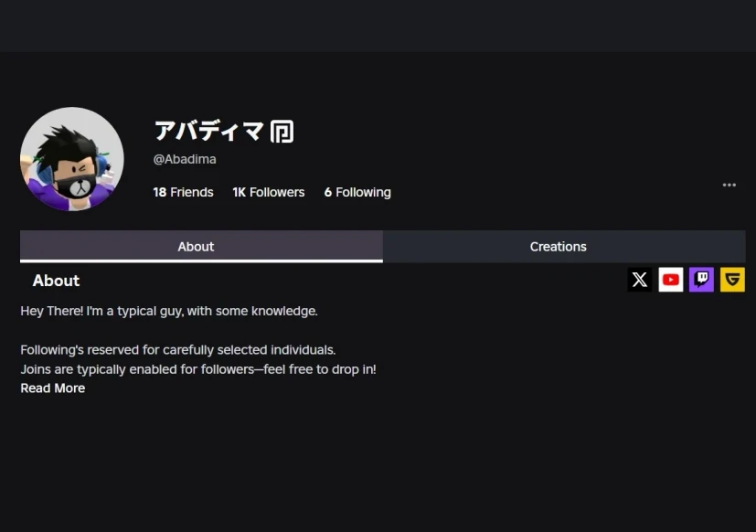Click the アバディマ display name
756x532 pixels.
tap(208, 132)
